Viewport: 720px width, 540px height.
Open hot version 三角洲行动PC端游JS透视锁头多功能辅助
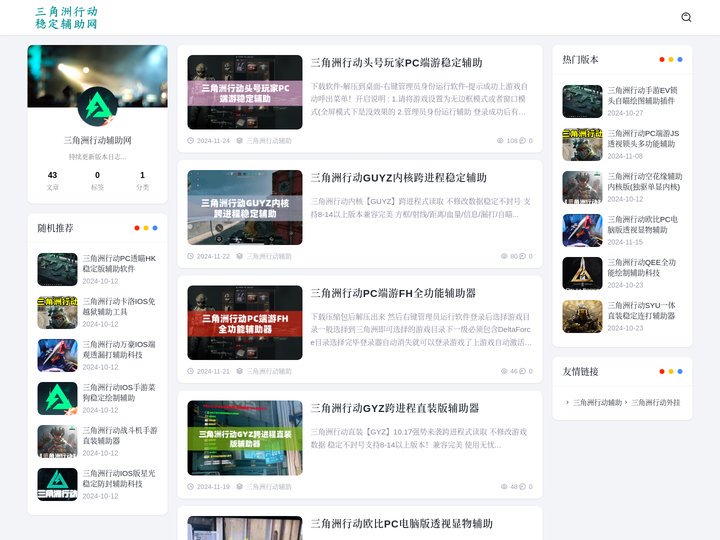click(643, 139)
